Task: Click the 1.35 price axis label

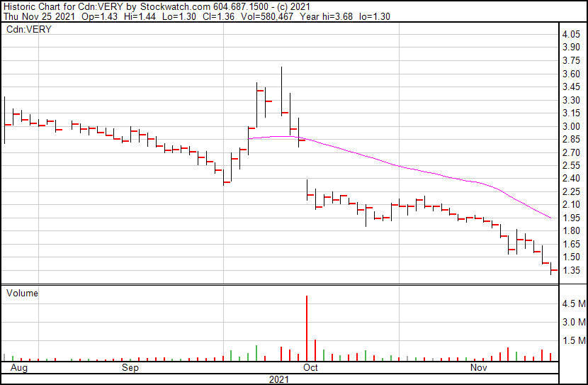Action: coord(571,270)
